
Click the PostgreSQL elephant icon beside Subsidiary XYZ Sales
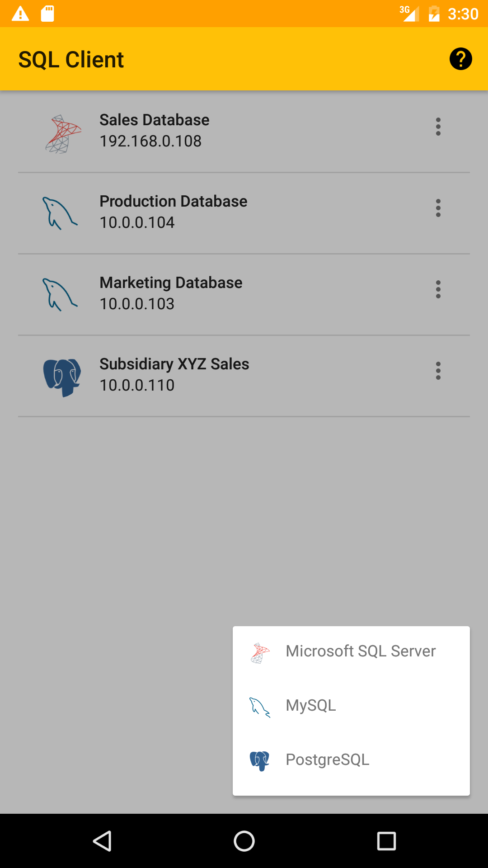(x=62, y=377)
